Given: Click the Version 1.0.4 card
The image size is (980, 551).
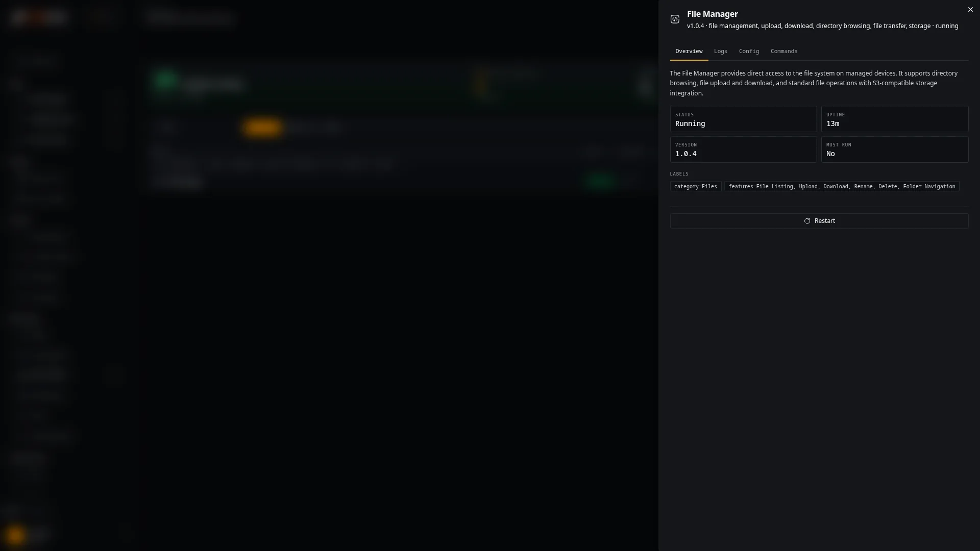Looking at the screenshot, I should pyautogui.click(x=743, y=149).
